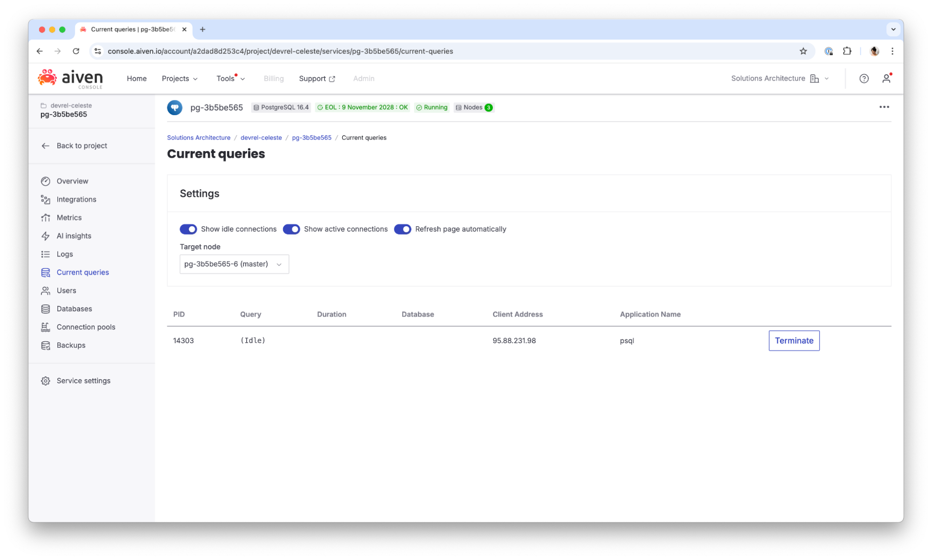Click client address 95.88.231.98
Viewport: 932px width, 560px height.
(514, 341)
